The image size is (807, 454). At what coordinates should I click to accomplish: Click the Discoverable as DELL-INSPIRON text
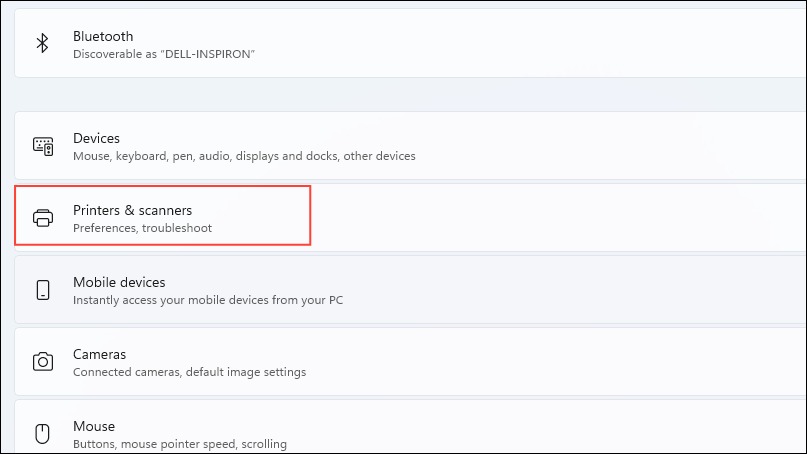[164, 54]
